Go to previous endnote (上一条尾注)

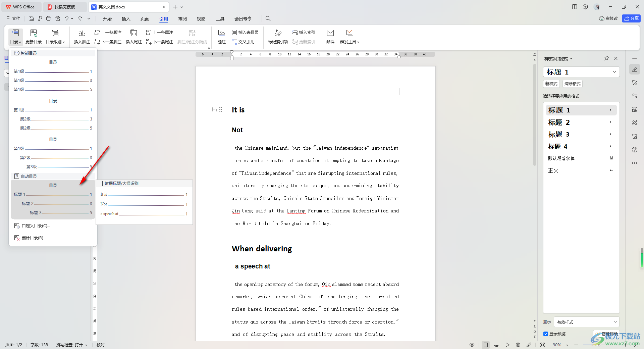pos(160,33)
